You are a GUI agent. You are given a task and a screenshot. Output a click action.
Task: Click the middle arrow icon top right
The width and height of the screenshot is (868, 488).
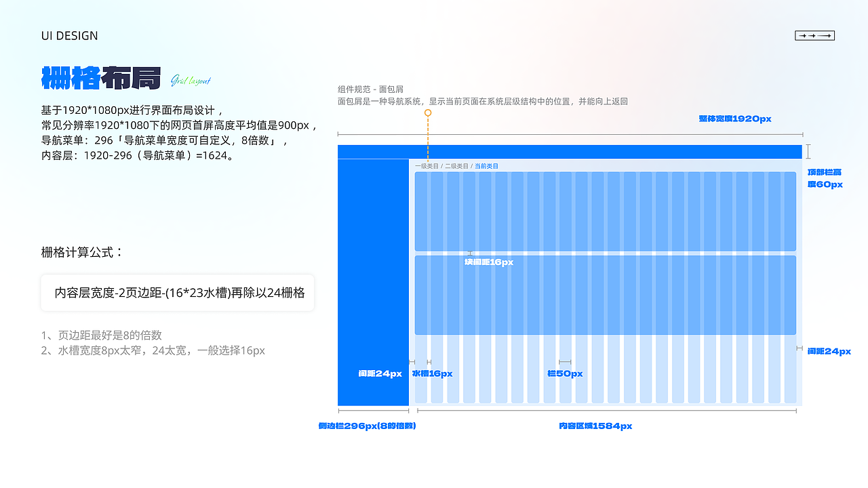point(811,35)
